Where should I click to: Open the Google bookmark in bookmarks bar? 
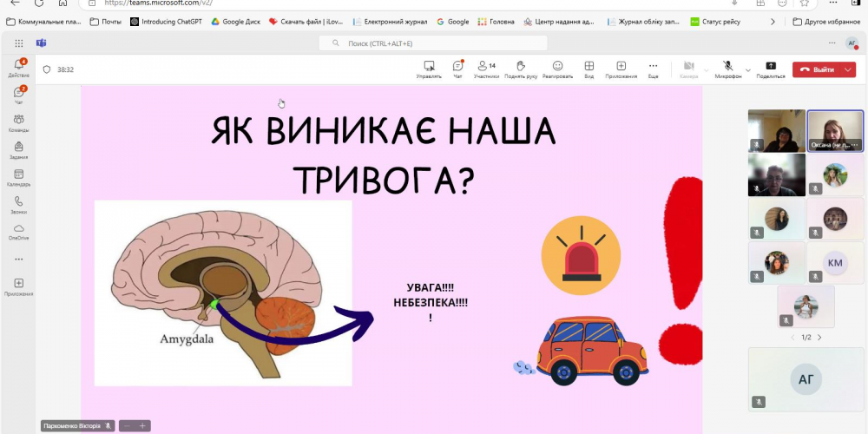tap(452, 22)
